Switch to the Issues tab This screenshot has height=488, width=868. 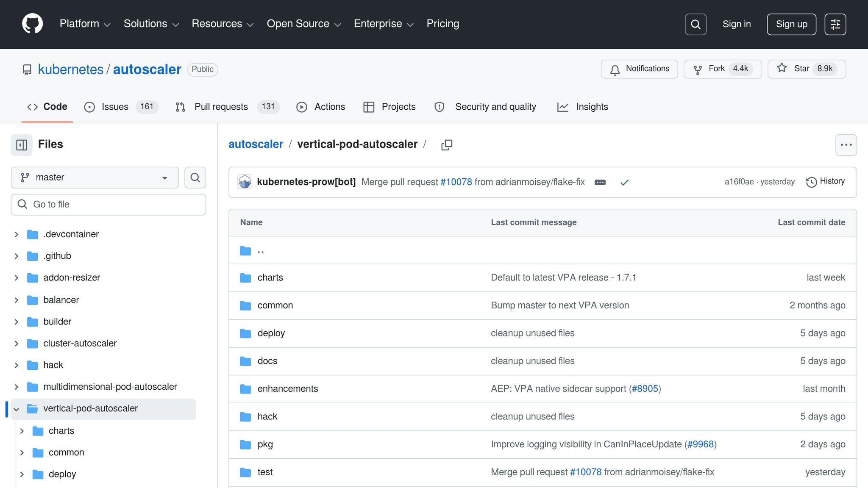[122, 107]
